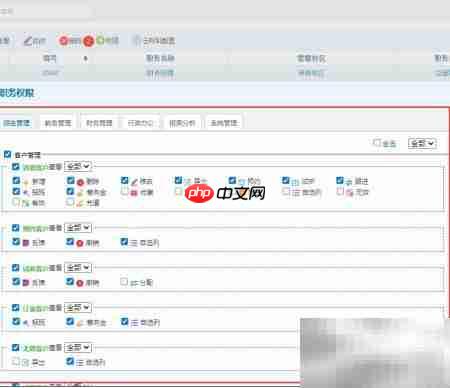Uncheck the top-level checkbox above the first permission group

pos(7,154)
